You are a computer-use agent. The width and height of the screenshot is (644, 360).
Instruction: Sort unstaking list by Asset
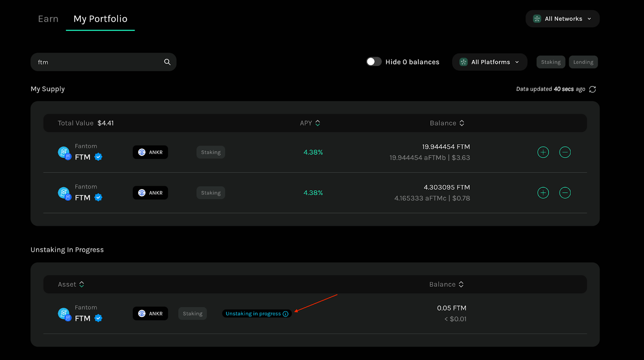coord(71,284)
